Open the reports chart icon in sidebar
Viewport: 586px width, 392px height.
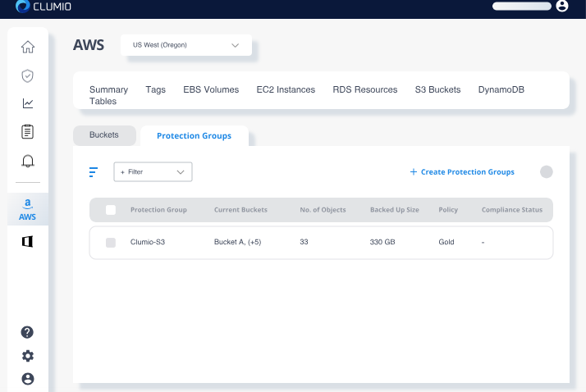pos(28,103)
